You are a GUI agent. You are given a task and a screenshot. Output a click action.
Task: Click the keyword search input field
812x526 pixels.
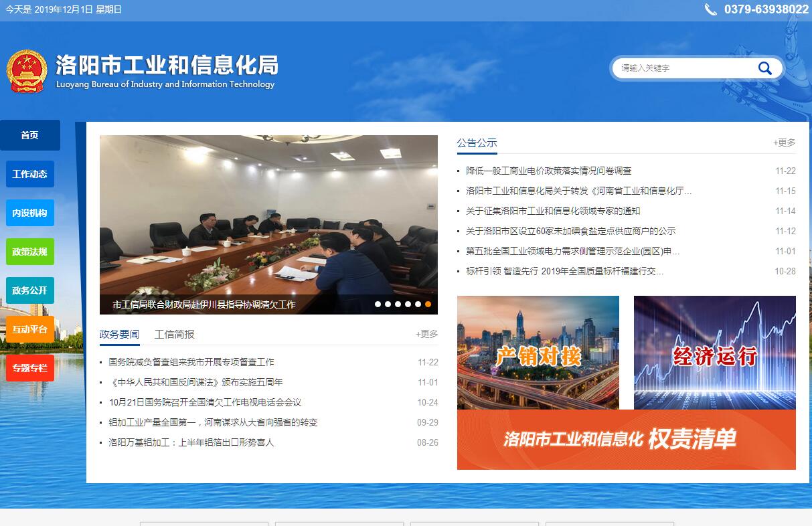pyautogui.click(x=683, y=68)
